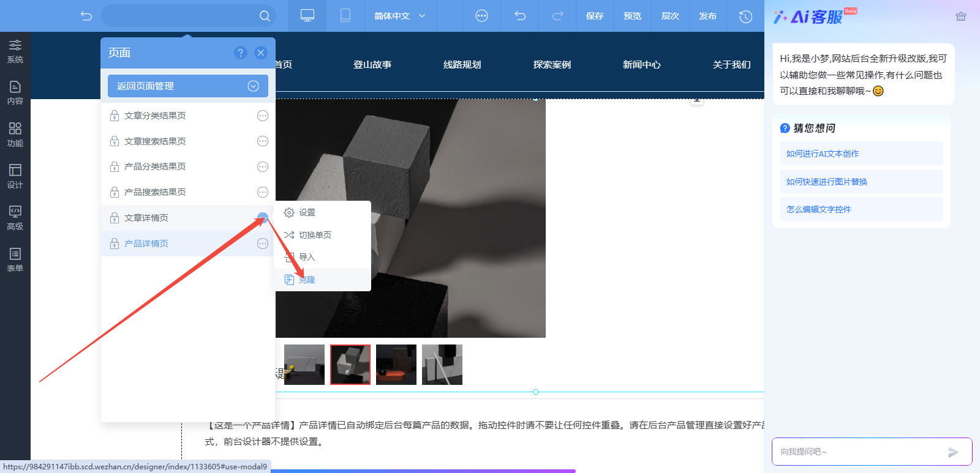The width and height of the screenshot is (980, 473).
Task: Select the red-bordered cube thumbnail
Action: point(350,365)
